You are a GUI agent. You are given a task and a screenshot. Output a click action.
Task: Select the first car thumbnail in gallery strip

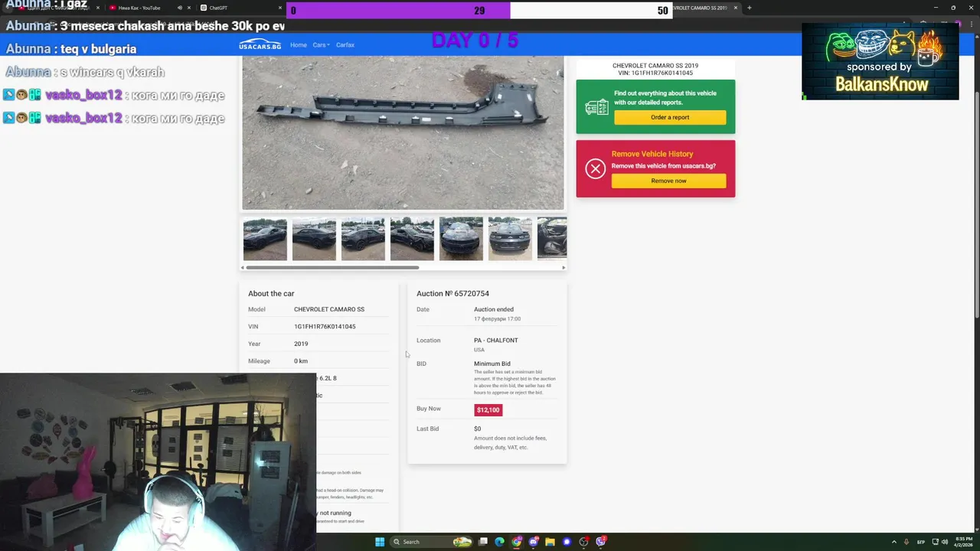(265, 239)
